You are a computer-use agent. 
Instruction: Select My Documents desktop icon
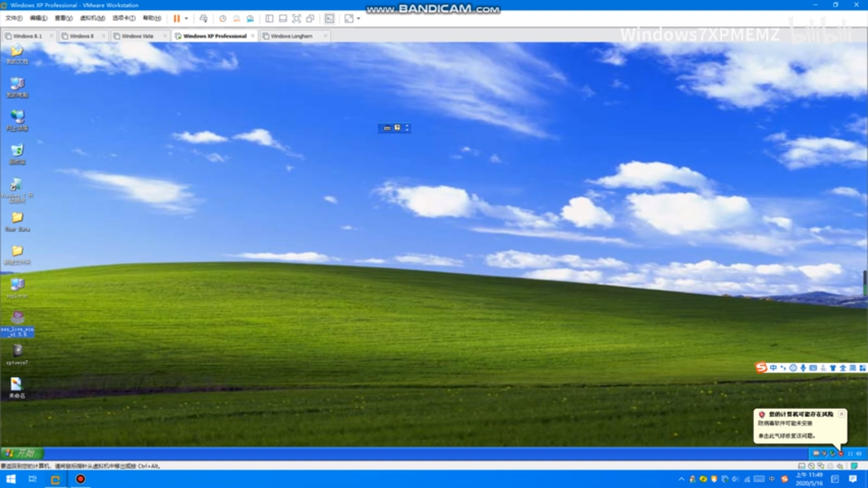click(17, 54)
